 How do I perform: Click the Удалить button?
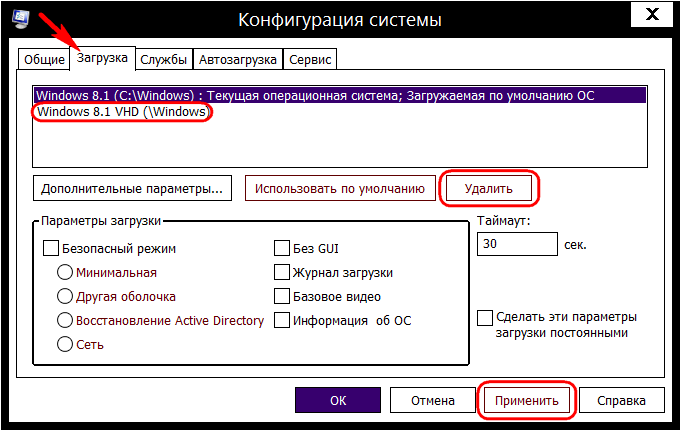[x=489, y=189]
